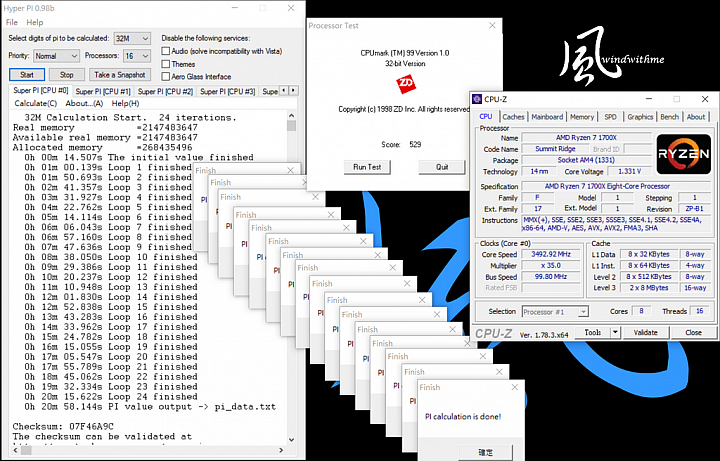The image size is (720, 461).
Task: Open the File menu in Hyper PI
Action: point(11,22)
